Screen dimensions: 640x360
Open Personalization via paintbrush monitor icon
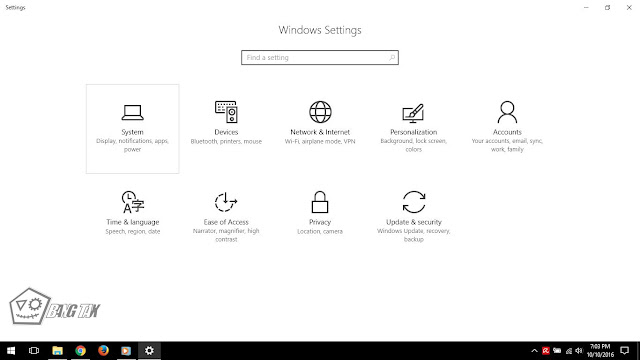(413, 113)
